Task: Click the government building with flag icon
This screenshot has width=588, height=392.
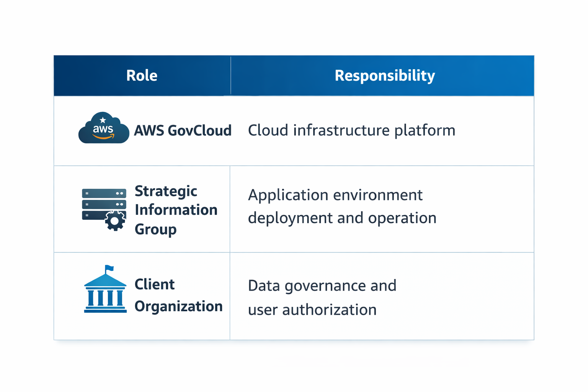Action: 105,289
